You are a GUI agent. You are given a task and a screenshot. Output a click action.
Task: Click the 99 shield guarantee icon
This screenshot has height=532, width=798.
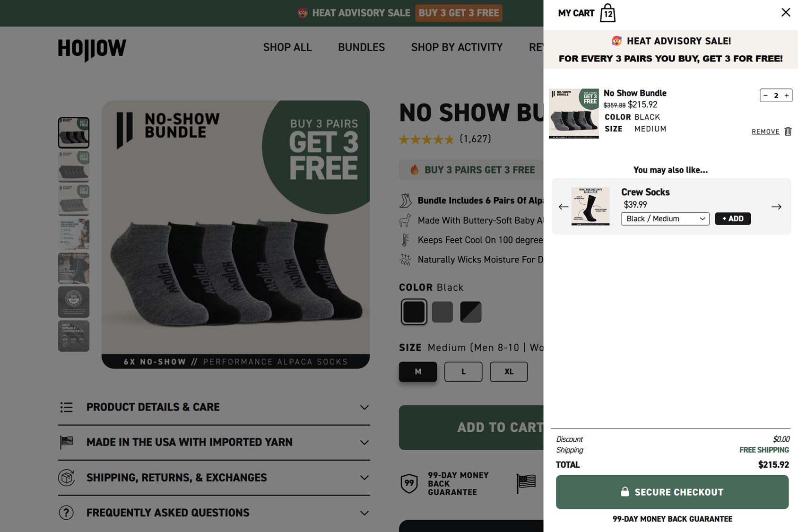coord(409,483)
